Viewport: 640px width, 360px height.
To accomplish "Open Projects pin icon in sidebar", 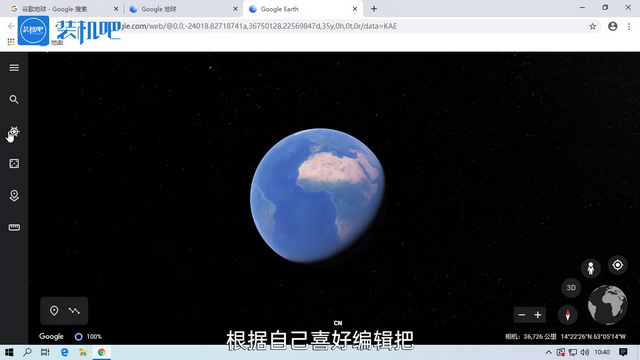I will tap(14, 196).
